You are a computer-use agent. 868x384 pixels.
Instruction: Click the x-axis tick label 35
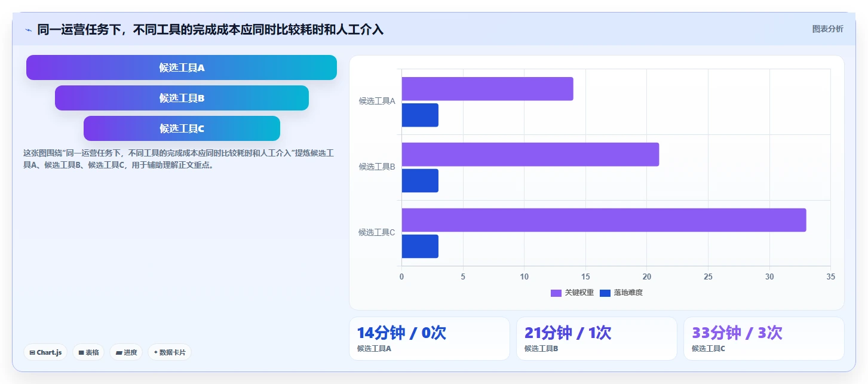[x=830, y=277]
